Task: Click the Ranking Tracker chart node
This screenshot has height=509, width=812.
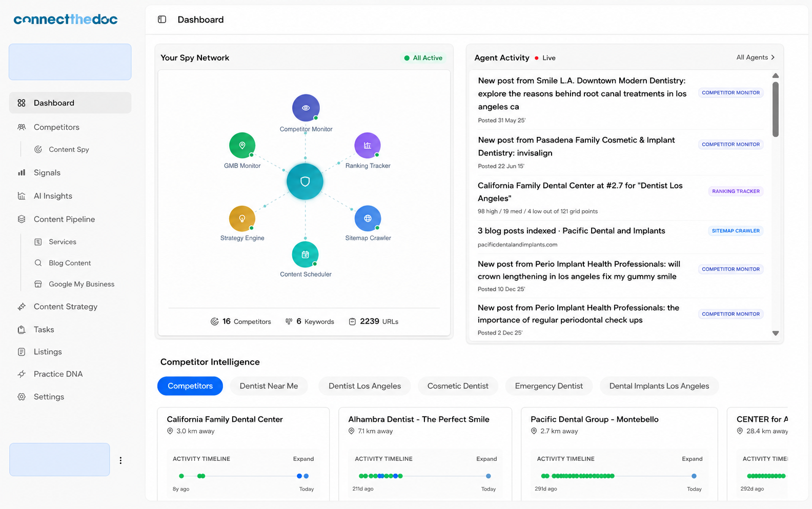Action: click(x=368, y=145)
